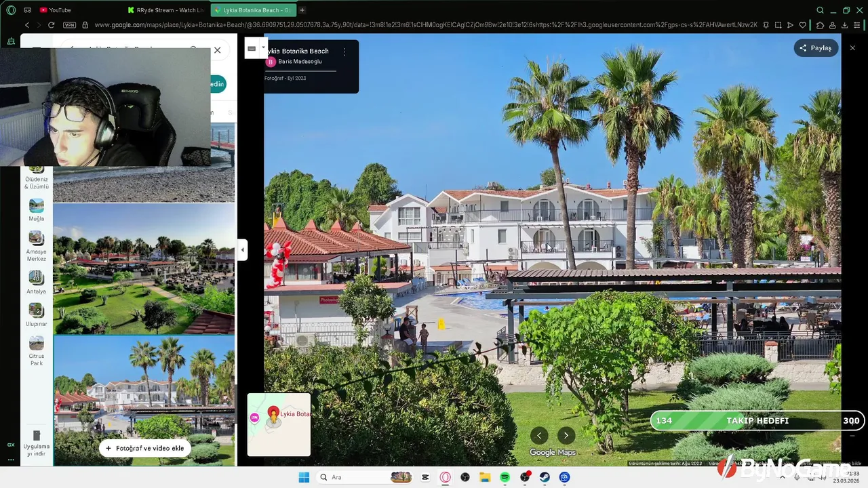Open photo options three-dot menu
The height and width of the screenshot is (488, 868).
344,52
